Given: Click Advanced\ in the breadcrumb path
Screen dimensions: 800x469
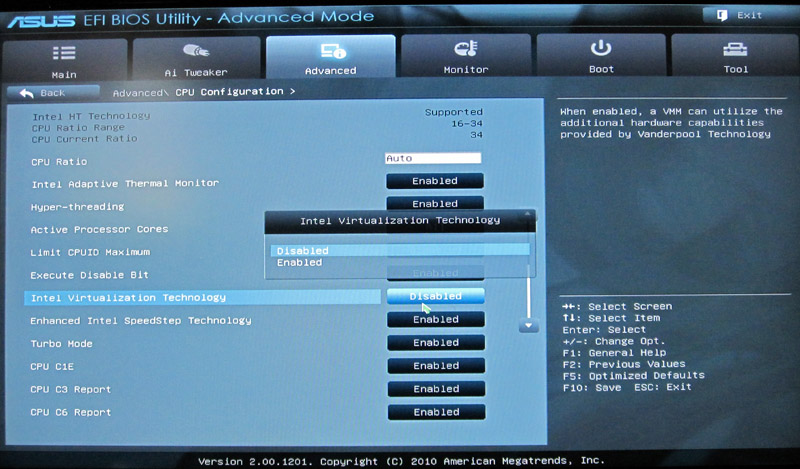Looking at the screenshot, I should [x=140, y=93].
